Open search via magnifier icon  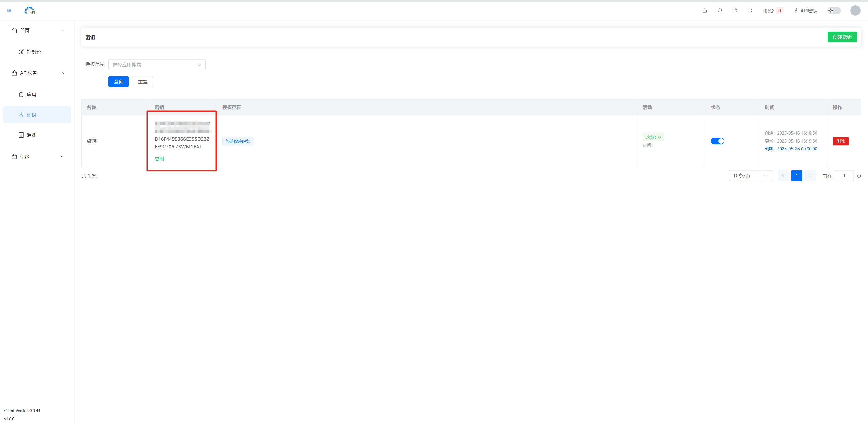tap(719, 11)
